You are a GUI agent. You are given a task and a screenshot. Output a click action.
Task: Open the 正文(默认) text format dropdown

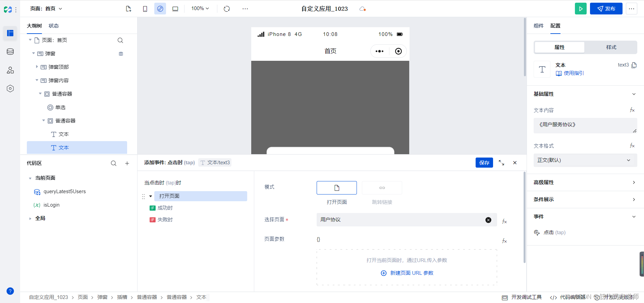click(585, 160)
